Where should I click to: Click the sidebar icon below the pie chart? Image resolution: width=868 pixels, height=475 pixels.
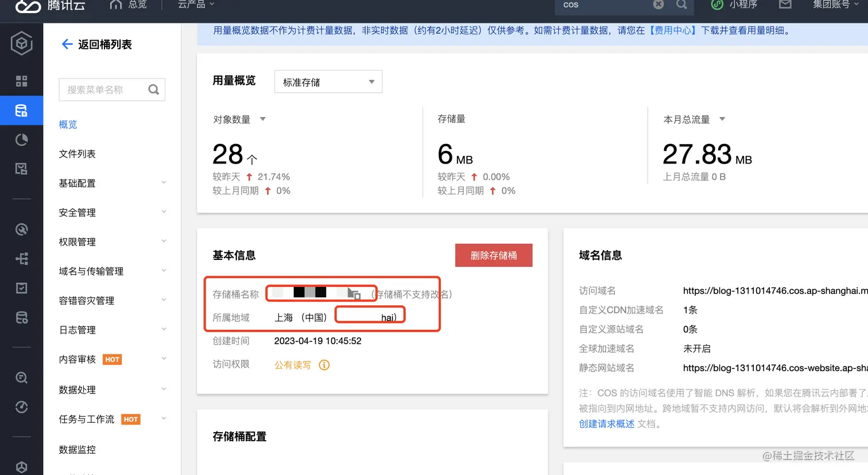click(x=21, y=169)
